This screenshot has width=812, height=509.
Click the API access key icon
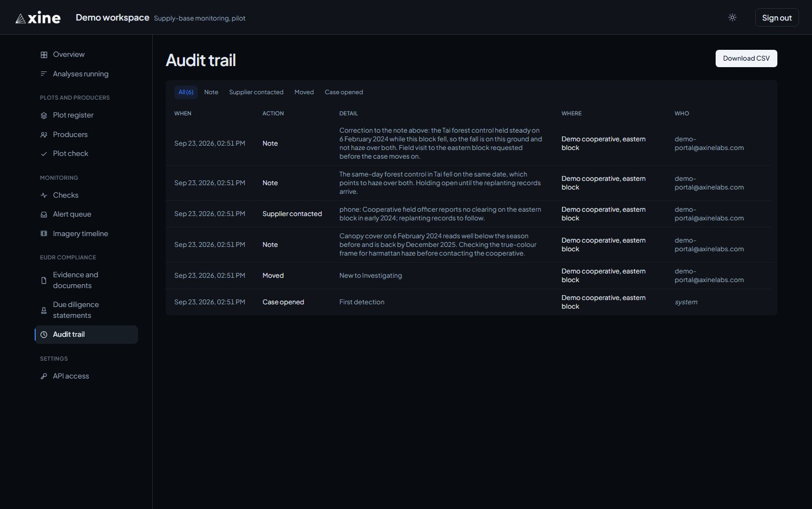44,376
